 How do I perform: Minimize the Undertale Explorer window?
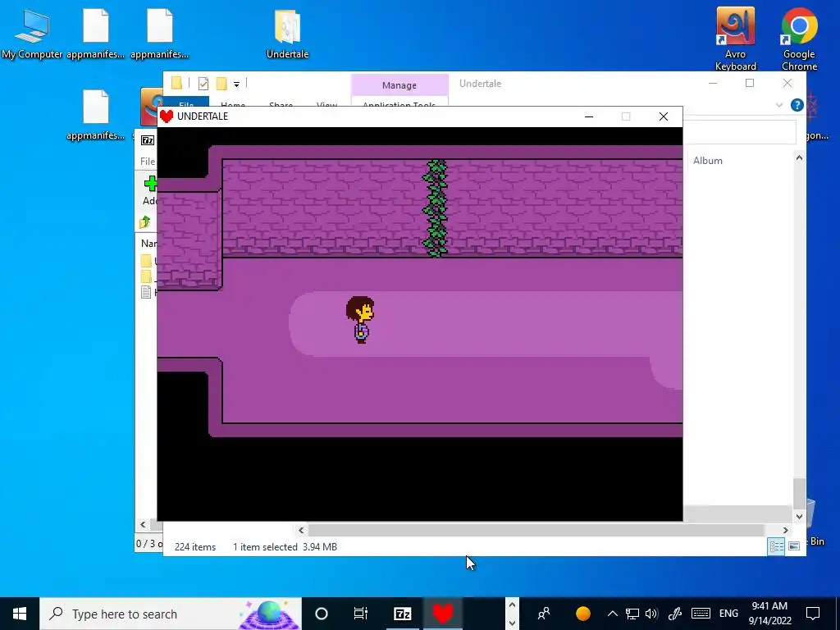coord(713,83)
